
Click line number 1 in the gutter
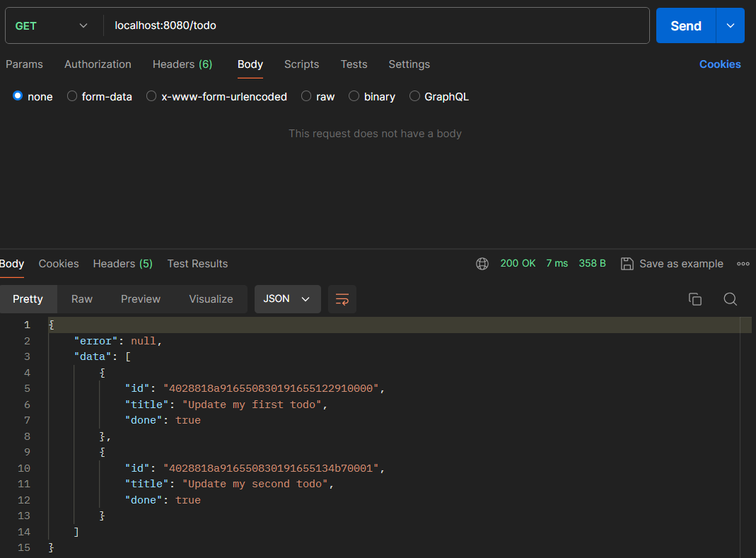(x=27, y=325)
